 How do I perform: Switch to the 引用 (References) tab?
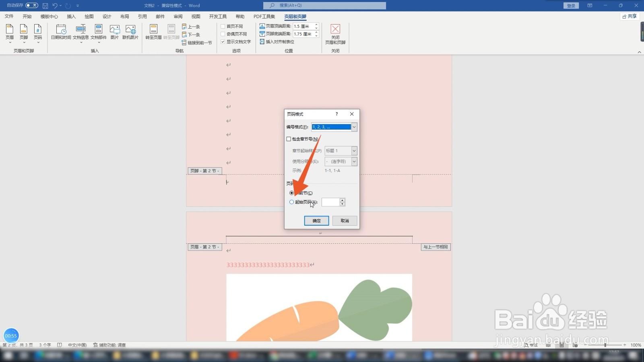[x=142, y=16]
